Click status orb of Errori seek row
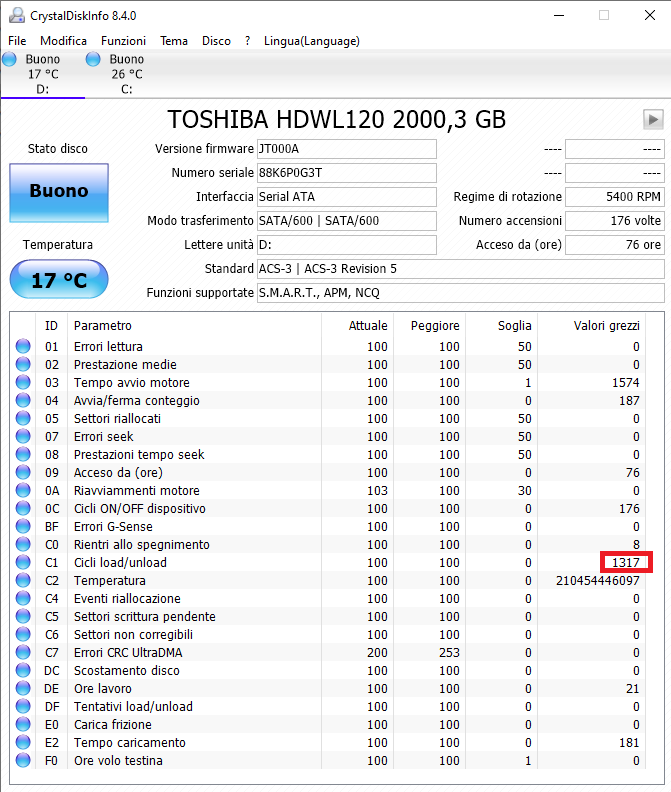Viewport: 671px width, 792px height. (23, 436)
